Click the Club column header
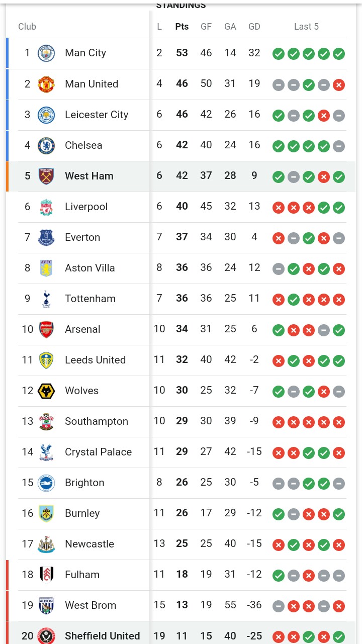 pyautogui.click(x=27, y=27)
